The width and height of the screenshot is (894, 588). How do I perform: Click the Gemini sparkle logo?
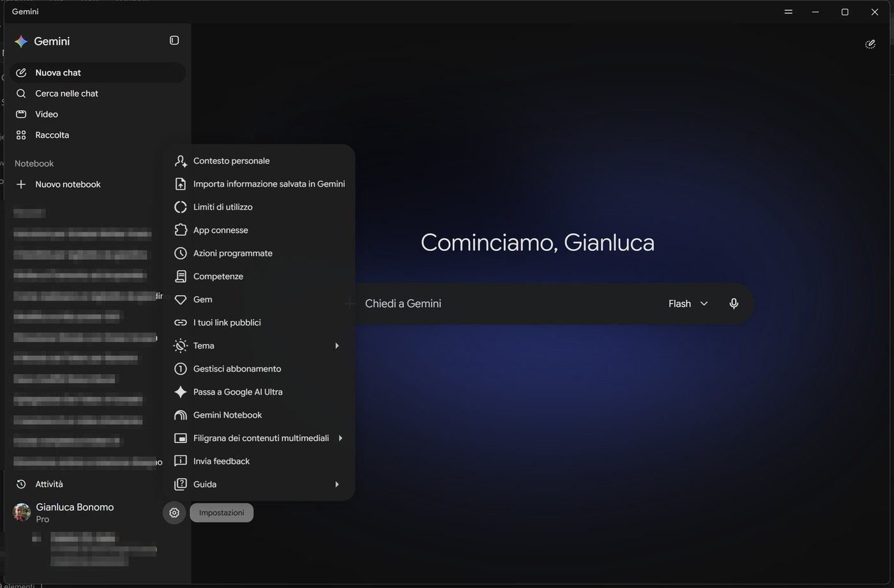tap(21, 41)
